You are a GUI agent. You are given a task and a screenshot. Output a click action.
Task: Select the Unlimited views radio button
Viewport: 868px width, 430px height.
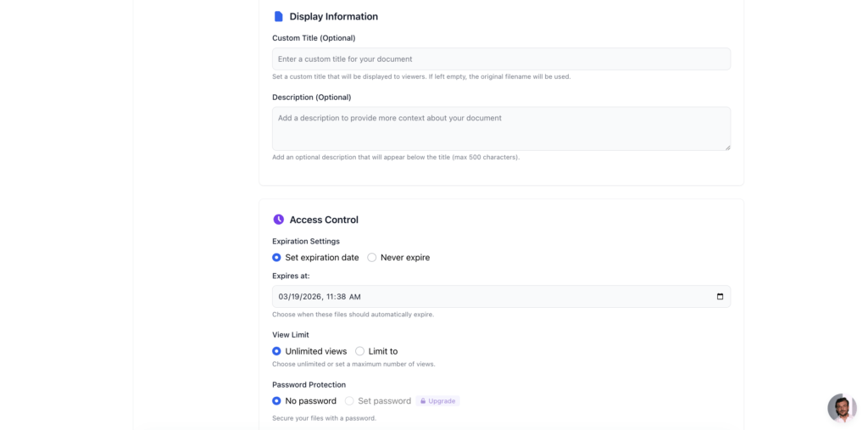point(276,351)
